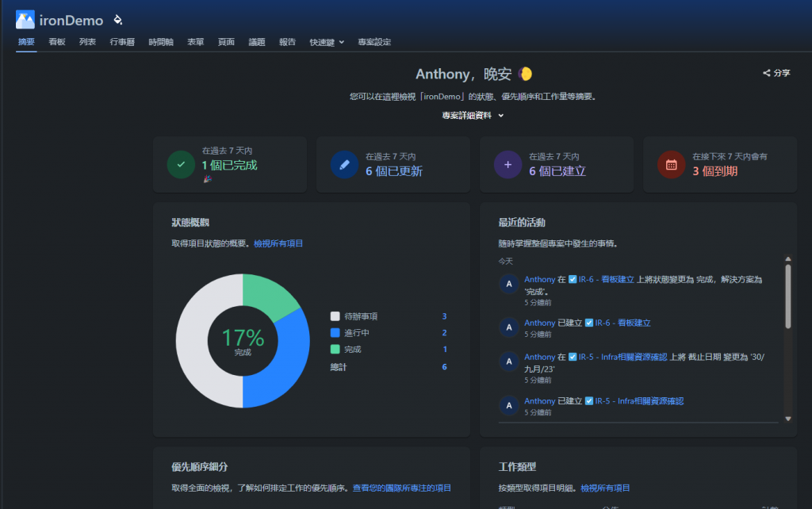Open IR-5 - Infra相關資源確認 in 截止日期 entry
812x509 pixels.
click(x=622, y=357)
